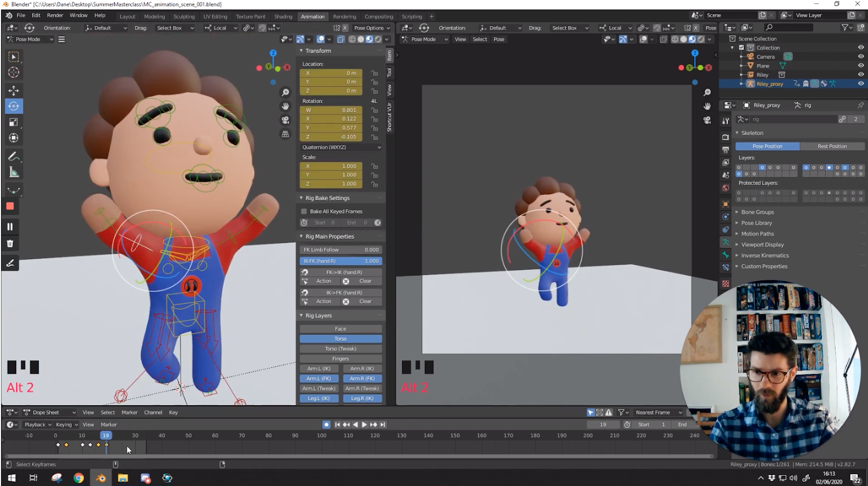Open Chrome from the Windows taskbar
Image resolution: width=868 pixels, height=486 pixels.
point(79,478)
